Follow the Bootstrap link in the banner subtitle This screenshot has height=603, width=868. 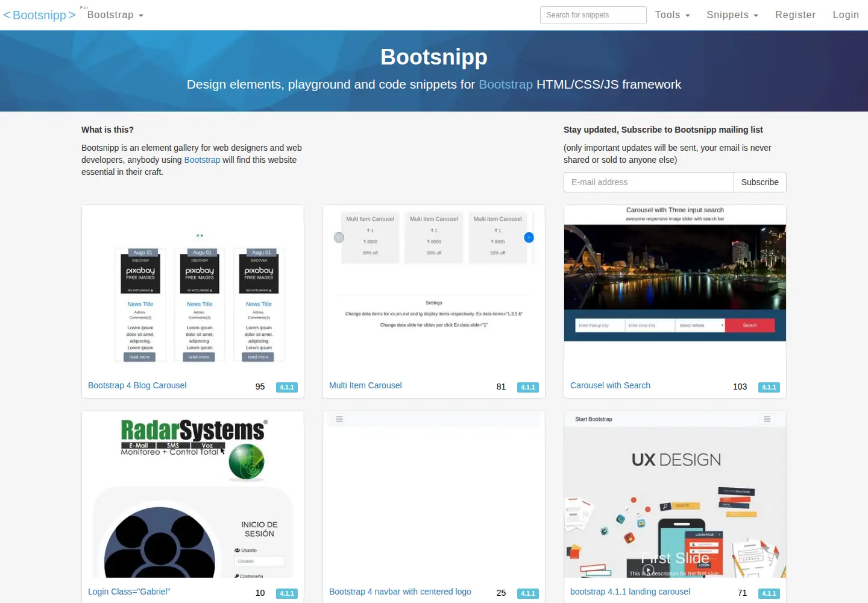506,84
